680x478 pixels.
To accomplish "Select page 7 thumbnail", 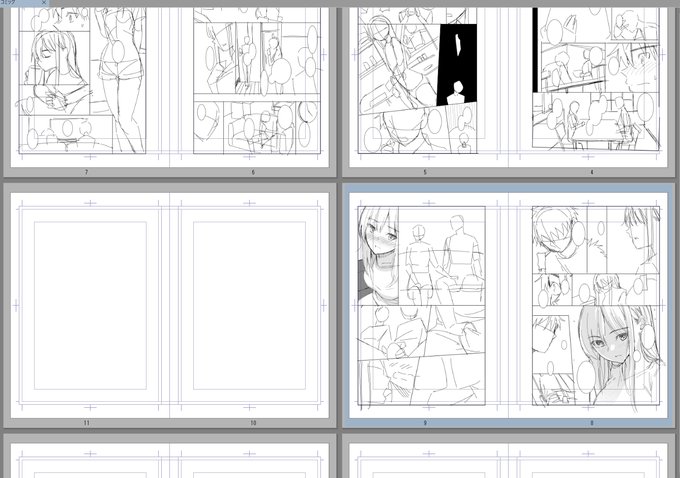I will pos(90,87).
